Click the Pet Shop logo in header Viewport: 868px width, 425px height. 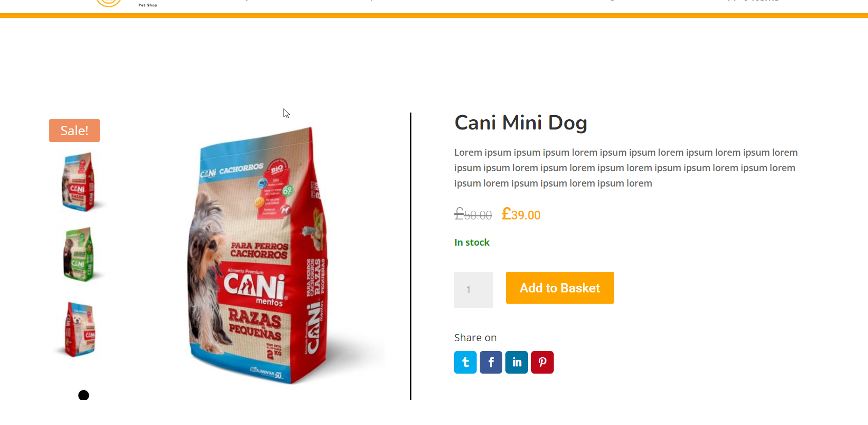coord(126,3)
